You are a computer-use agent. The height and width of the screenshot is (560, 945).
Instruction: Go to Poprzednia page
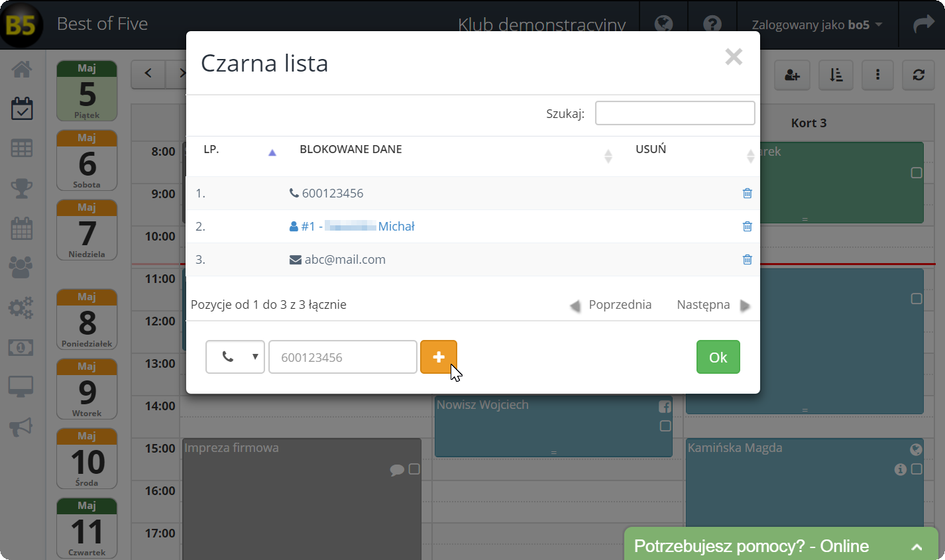coord(610,305)
